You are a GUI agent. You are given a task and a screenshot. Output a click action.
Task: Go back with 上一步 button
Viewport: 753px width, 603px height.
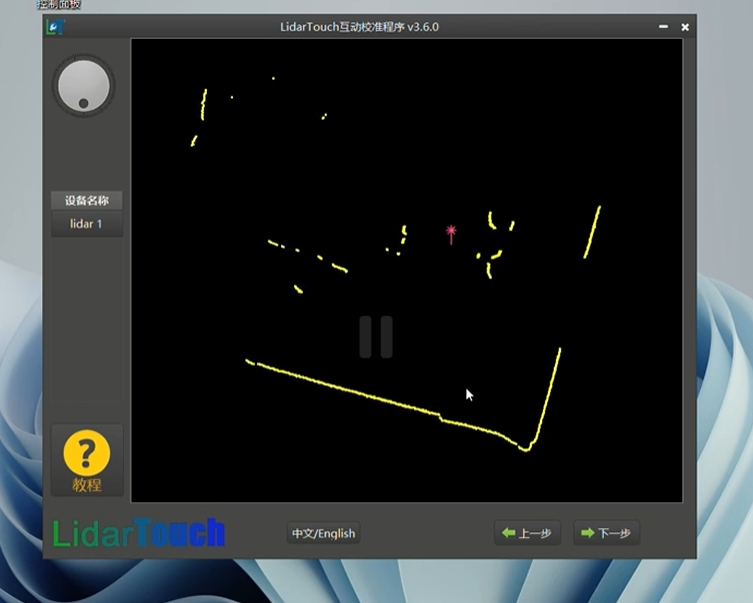(x=527, y=533)
